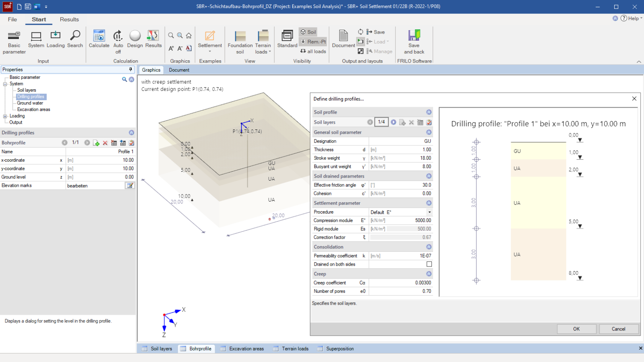Enable the Drained on both sides checkbox
This screenshot has height=362, width=644.
tap(429, 264)
